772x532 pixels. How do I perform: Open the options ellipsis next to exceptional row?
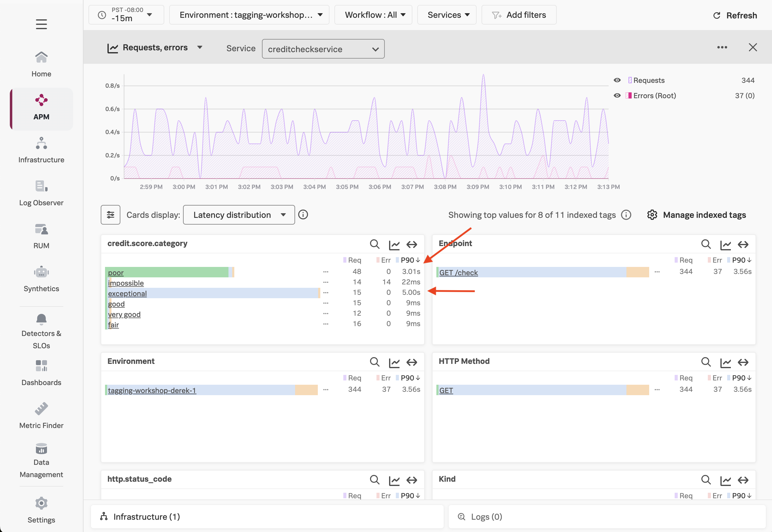[326, 292]
